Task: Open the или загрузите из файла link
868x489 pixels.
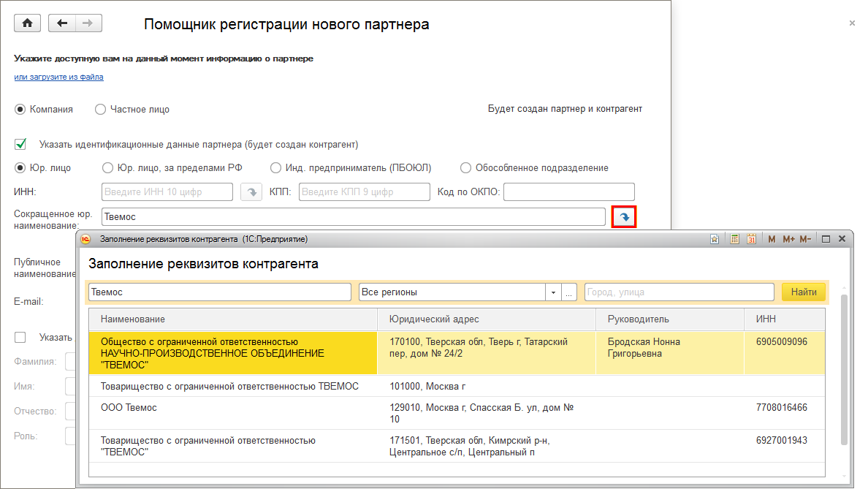Action: click(x=58, y=77)
